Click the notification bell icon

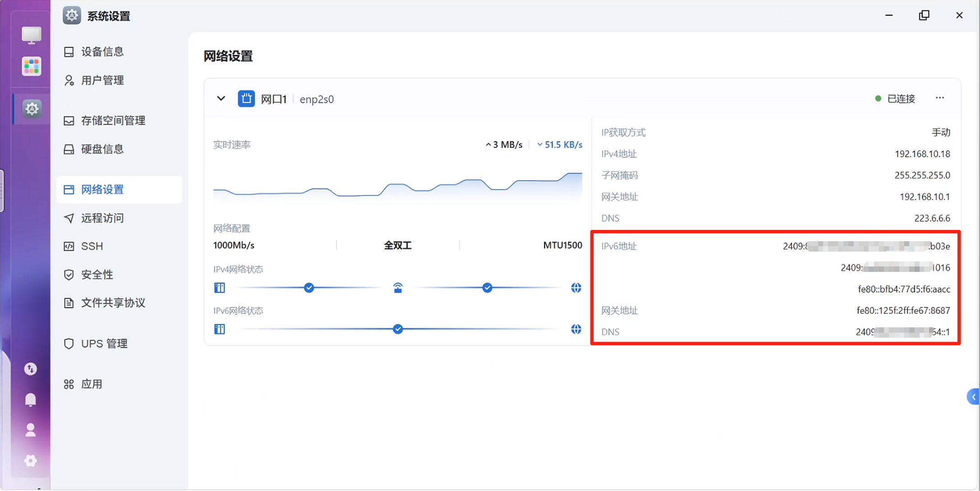point(30,399)
